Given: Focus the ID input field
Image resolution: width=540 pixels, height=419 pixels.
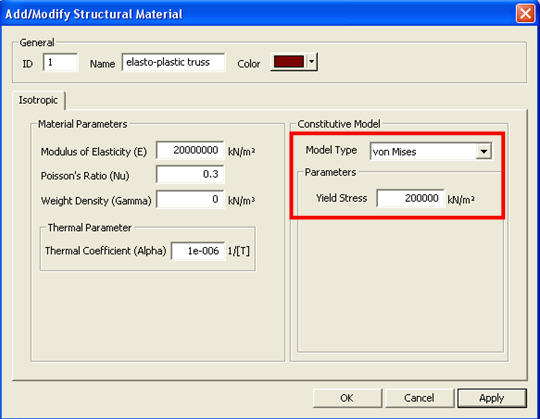Looking at the screenshot, I should pos(61,62).
